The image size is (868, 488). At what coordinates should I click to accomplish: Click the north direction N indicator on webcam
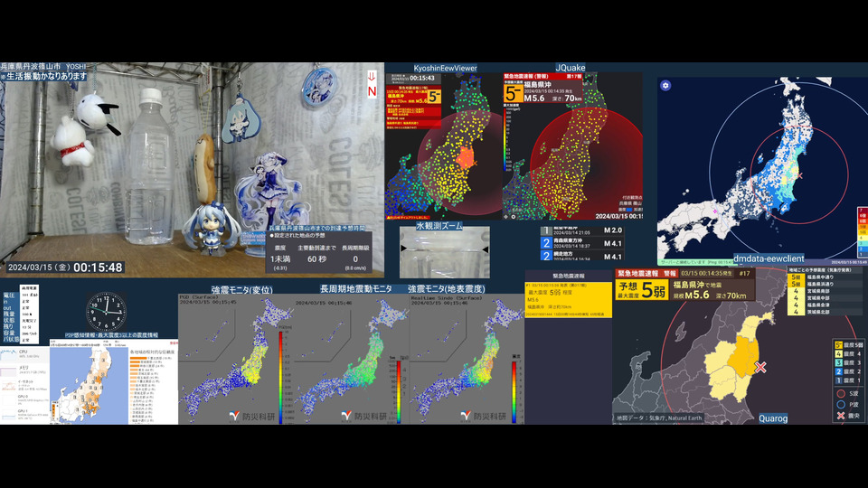pos(372,85)
